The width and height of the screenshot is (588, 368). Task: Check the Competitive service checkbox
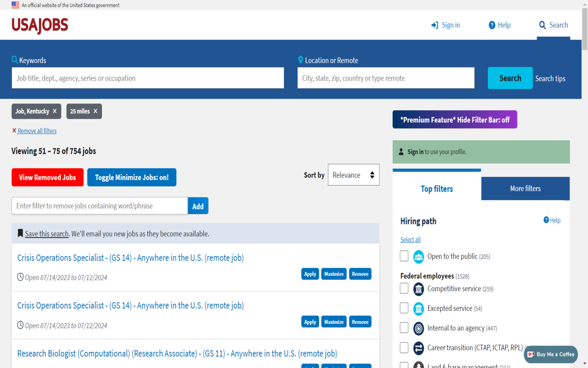[x=404, y=288]
